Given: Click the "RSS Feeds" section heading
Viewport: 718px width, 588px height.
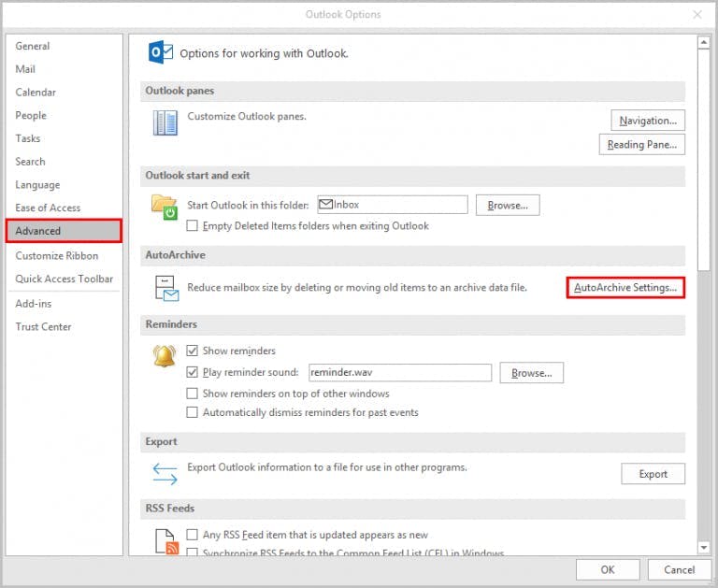Looking at the screenshot, I should 170,509.
